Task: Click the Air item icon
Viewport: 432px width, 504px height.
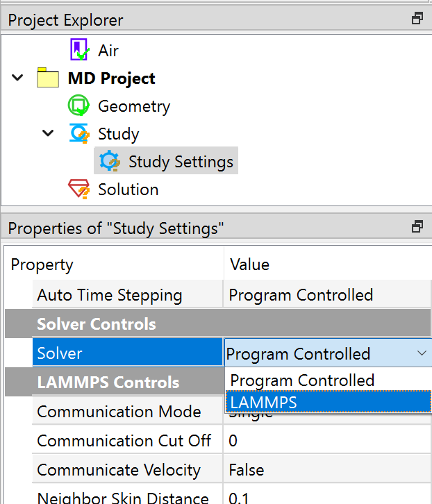Action: pyautogui.click(x=80, y=51)
